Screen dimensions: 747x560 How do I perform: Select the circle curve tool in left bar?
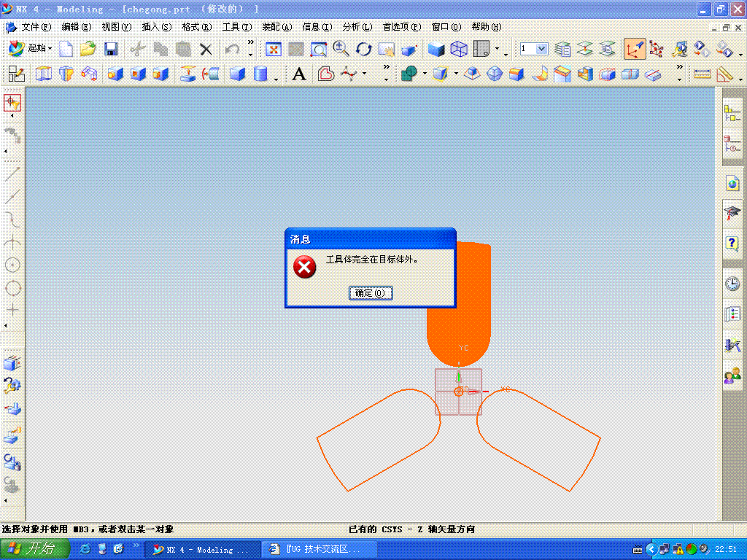tap(12, 265)
